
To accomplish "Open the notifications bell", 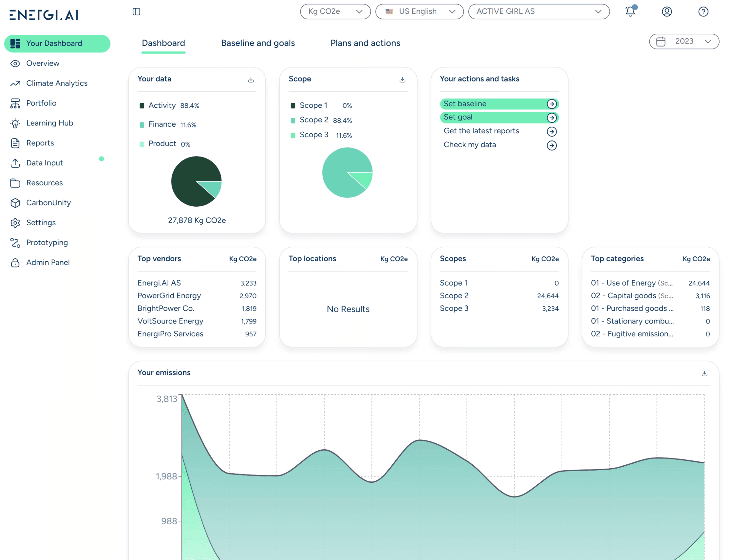I will tap(630, 12).
